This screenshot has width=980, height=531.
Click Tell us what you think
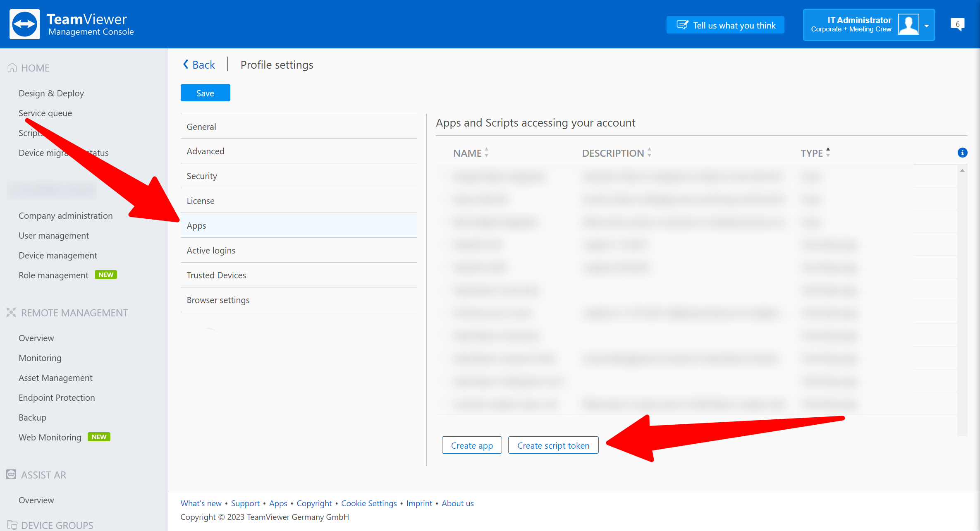(725, 25)
